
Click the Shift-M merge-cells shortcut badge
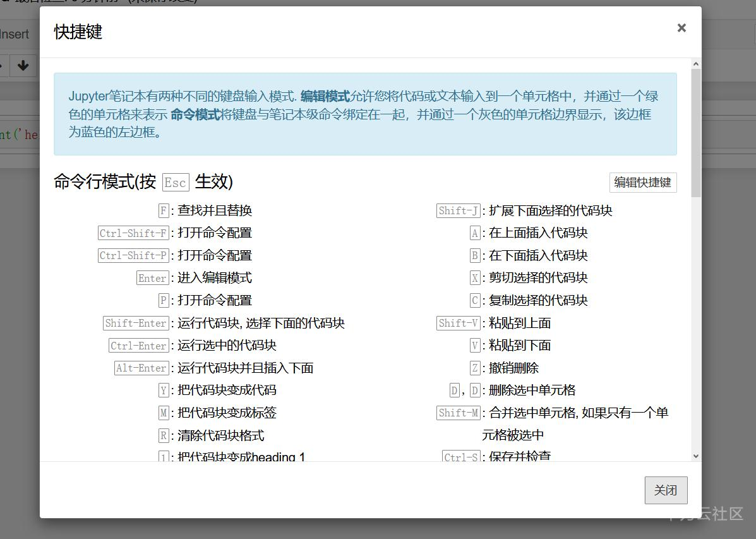pos(458,413)
